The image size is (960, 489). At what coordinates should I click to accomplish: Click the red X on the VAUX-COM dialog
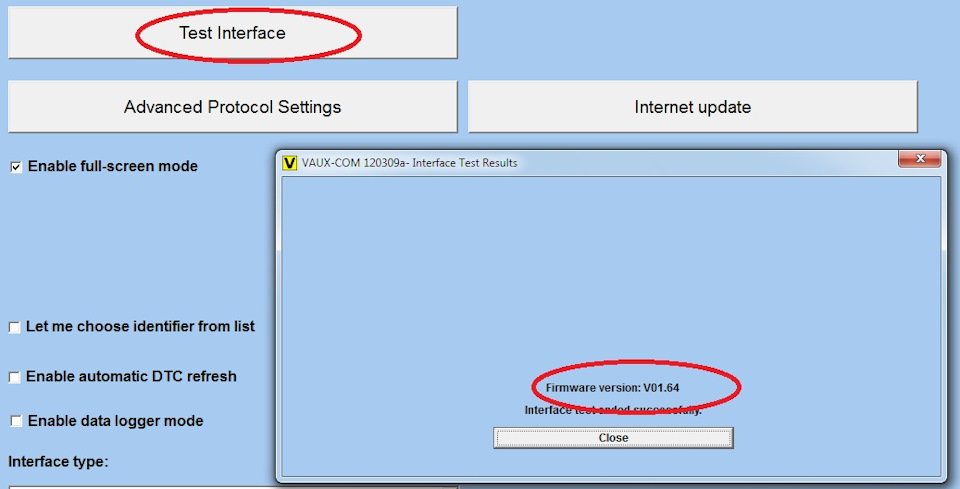point(920,159)
